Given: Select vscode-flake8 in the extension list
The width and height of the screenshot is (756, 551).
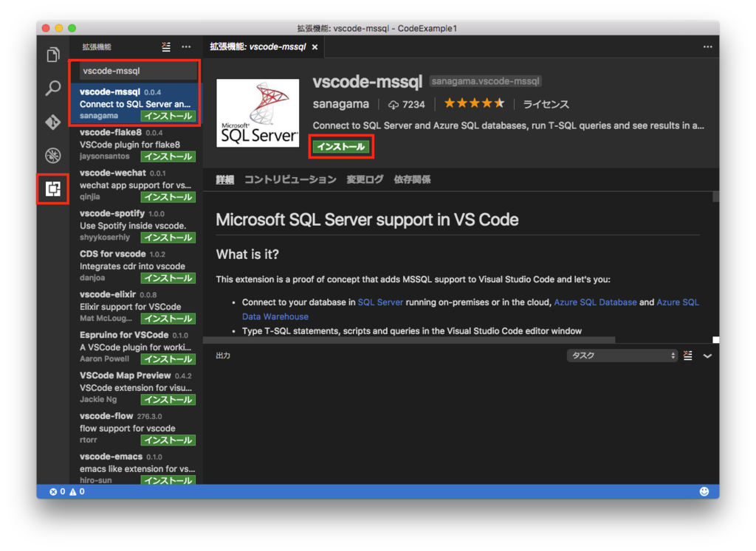Looking at the screenshot, I should pos(137,144).
